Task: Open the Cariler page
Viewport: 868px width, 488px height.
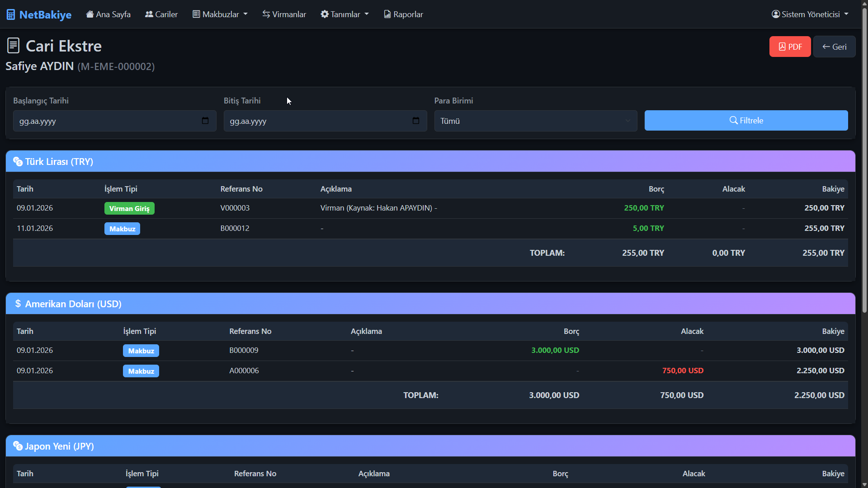Action: [161, 14]
